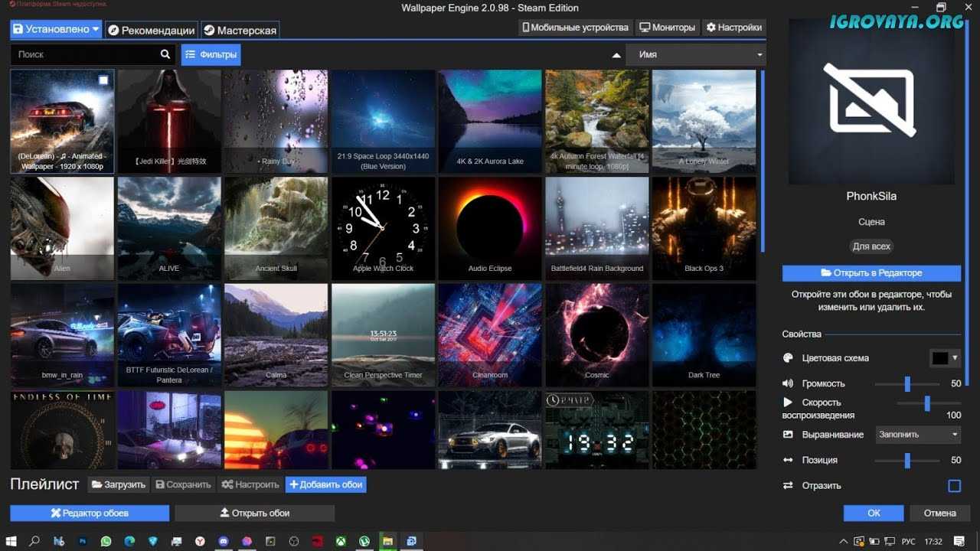This screenshot has width=980, height=551.
Task: Toggle the Фильтры panel
Action: (x=211, y=55)
